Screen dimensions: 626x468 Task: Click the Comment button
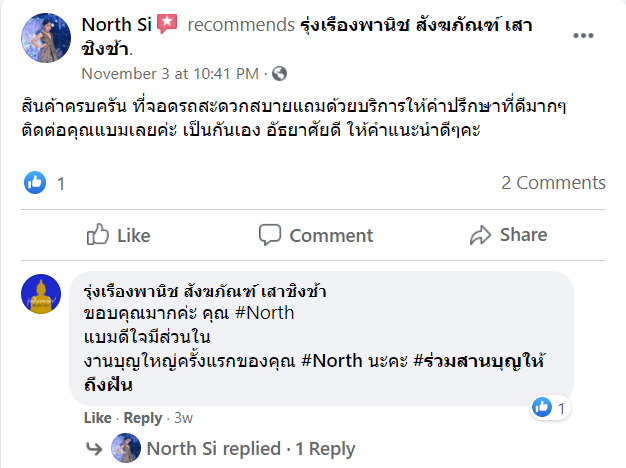coord(315,236)
